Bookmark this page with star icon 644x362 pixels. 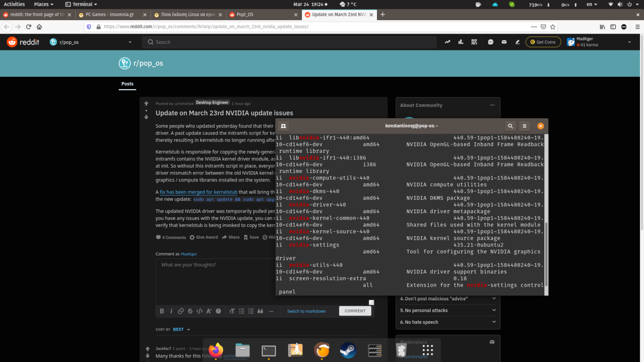pyautogui.click(x=553, y=27)
